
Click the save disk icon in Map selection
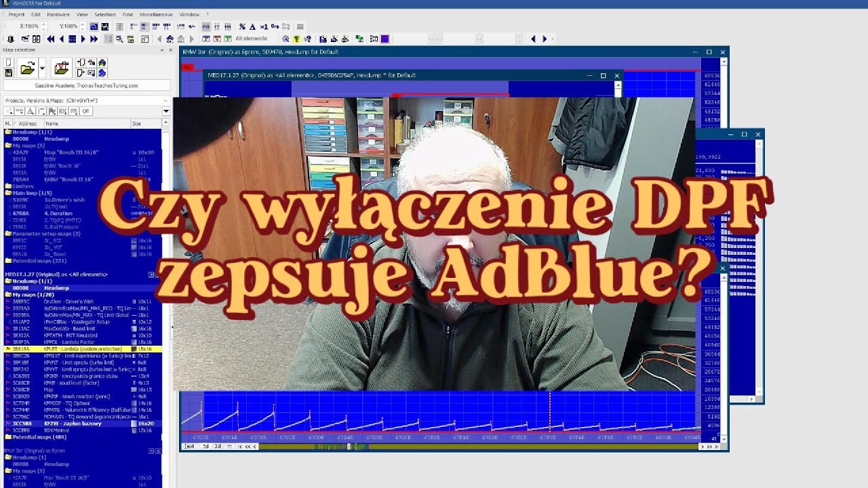click(x=9, y=73)
